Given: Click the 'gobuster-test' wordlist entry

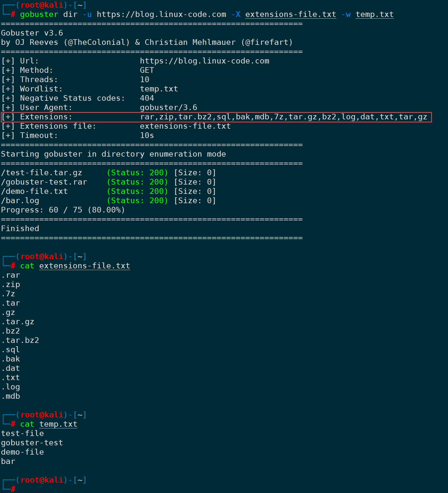Looking at the screenshot, I should (x=32, y=443).
